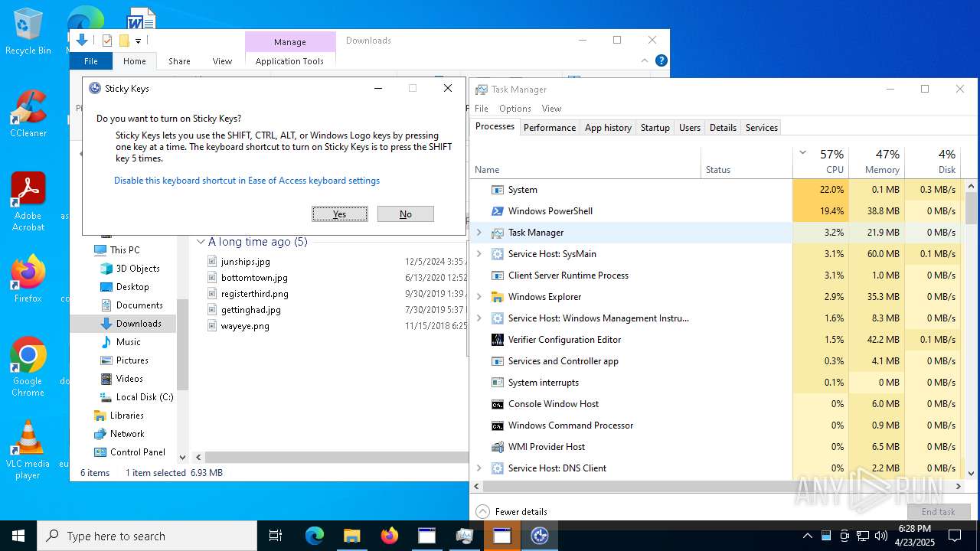980x551 pixels.
Task: Click Fewer details in Task Manager
Action: pos(511,511)
